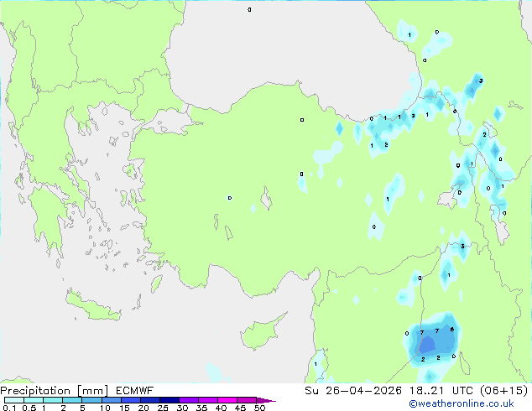Click the 1–2 mm legend swatch
The image size is (532, 411).
coord(53,400)
